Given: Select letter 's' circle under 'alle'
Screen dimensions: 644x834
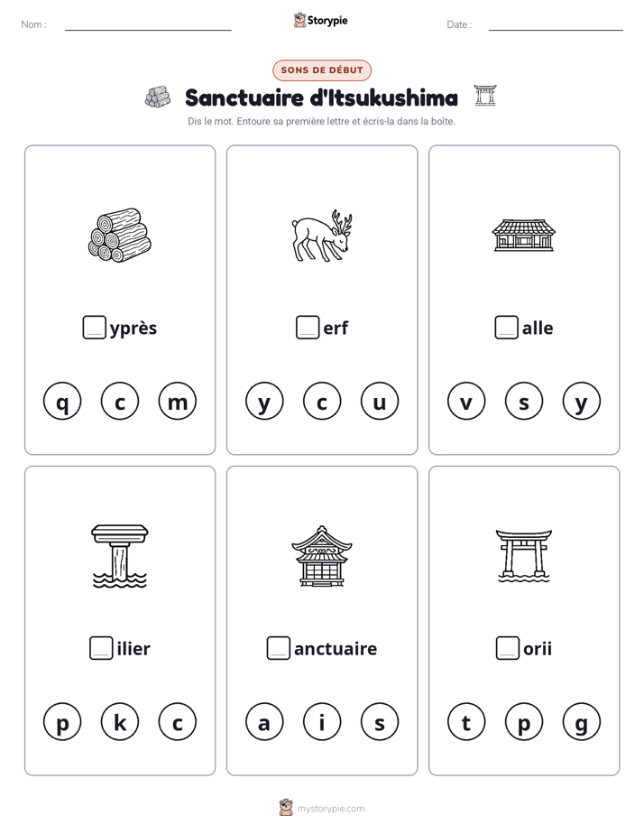Looking at the screenshot, I should [x=524, y=402].
